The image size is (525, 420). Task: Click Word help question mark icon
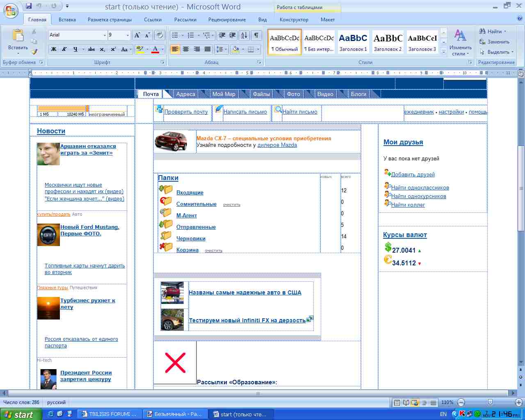(x=520, y=18)
